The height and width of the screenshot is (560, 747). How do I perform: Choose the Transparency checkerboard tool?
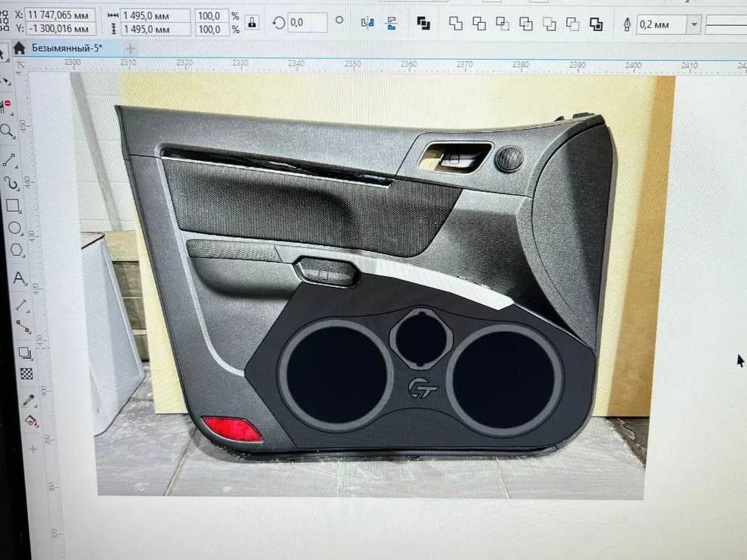click(27, 373)
